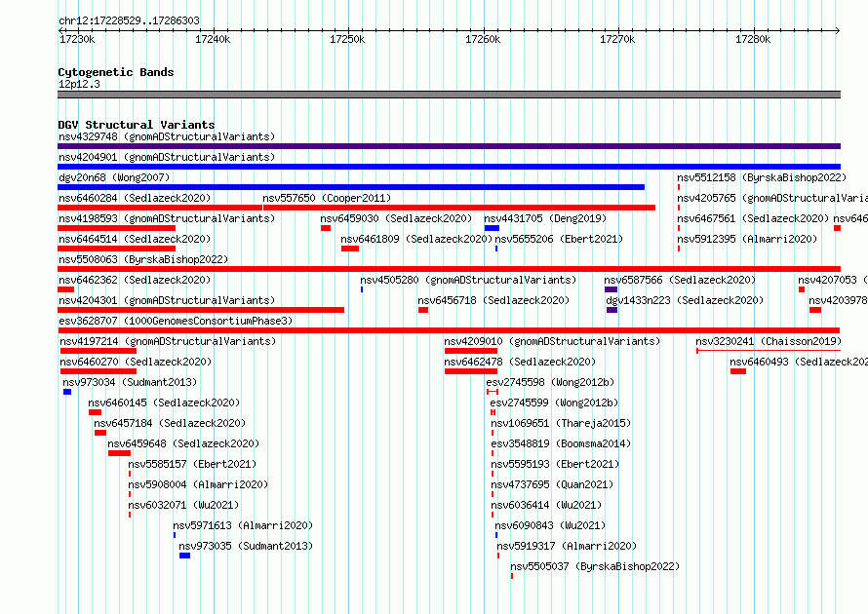Click nsv6459030 (Sedlazeck2020) label
868x614 pixels.
click(x=396, y=218)
